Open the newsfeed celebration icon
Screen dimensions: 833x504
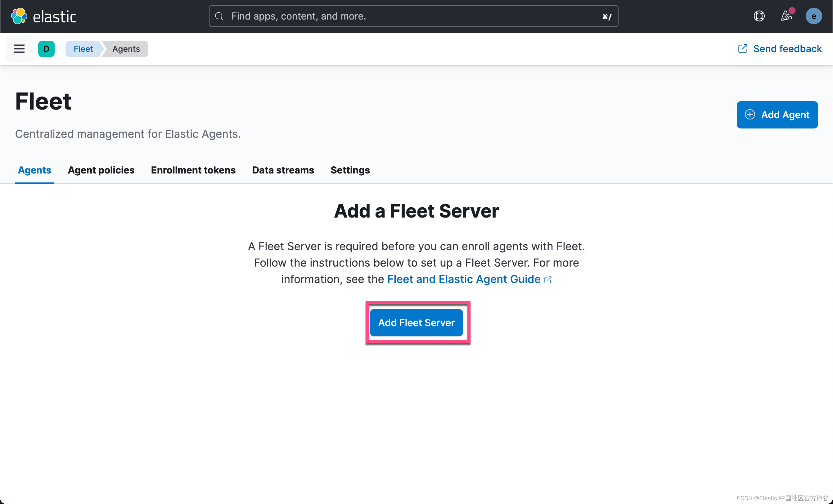(x=786, y=16)
